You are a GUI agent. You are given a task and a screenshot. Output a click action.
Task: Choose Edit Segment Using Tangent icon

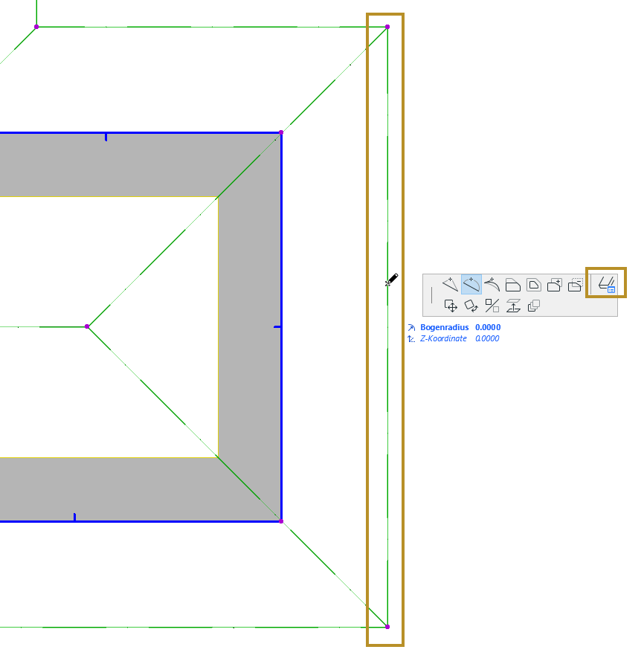(492, 284)
